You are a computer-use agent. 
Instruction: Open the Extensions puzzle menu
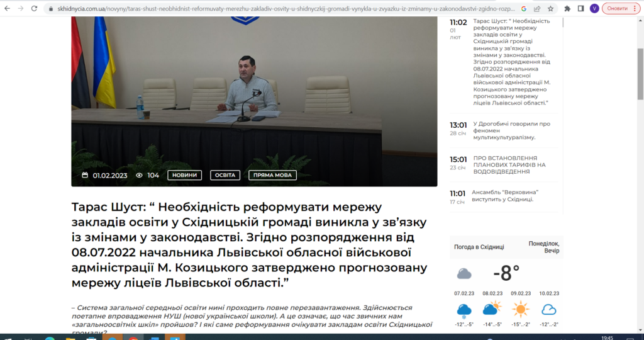567,9
